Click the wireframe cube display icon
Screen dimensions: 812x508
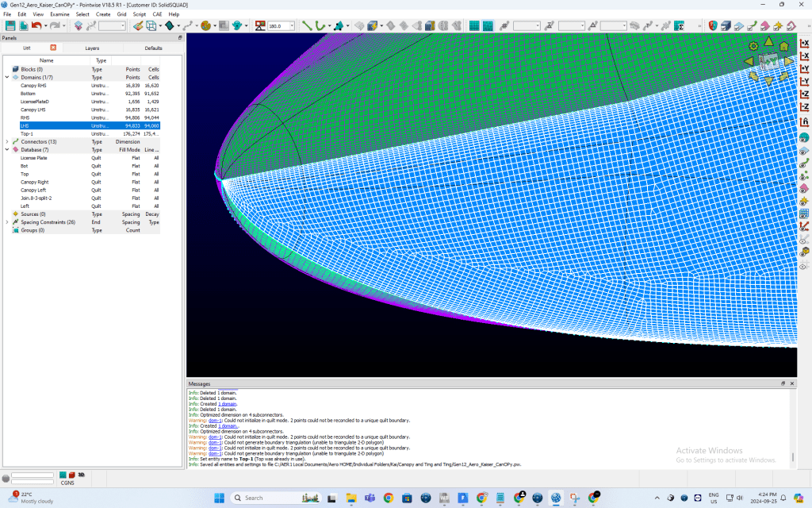click(151, 26)
